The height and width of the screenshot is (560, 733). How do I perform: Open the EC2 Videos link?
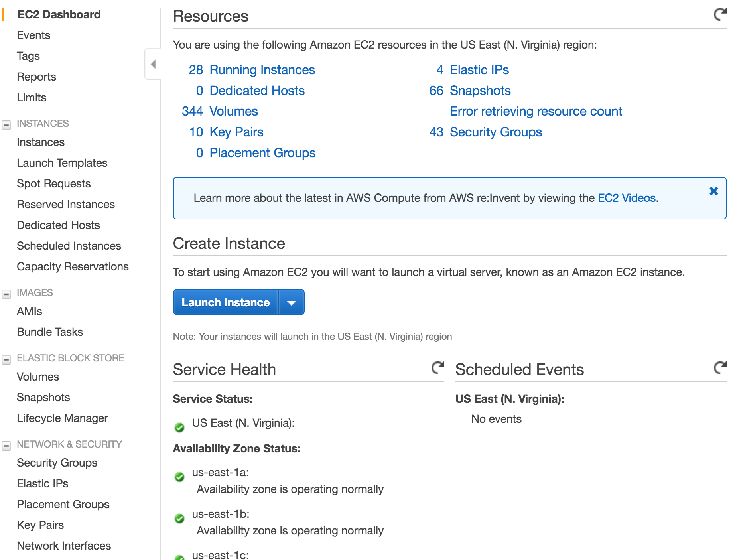tap(627, 198)
